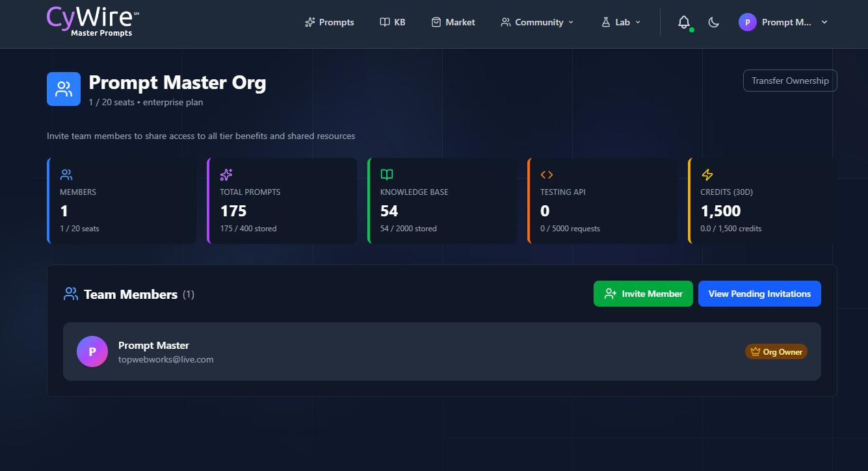Viewport: 868px width, 471px height.
Task: Click the shopping bag icon beside Market
Action: coord(436,22)
